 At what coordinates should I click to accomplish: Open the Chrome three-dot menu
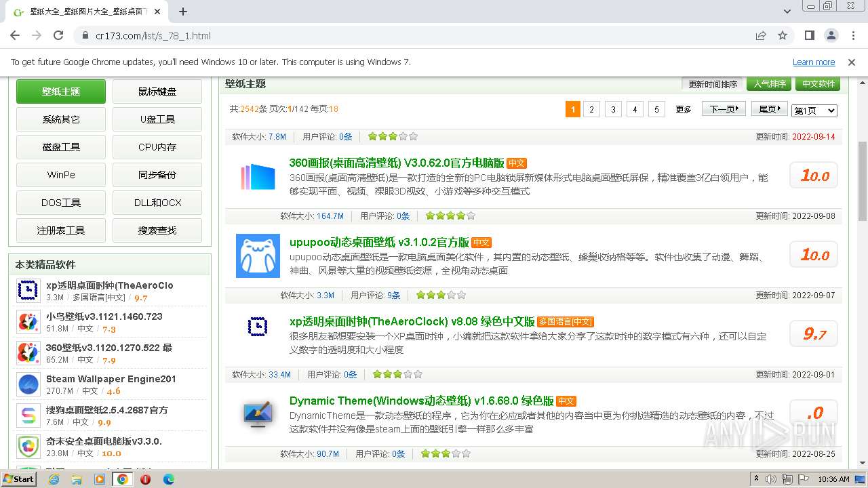852,35
